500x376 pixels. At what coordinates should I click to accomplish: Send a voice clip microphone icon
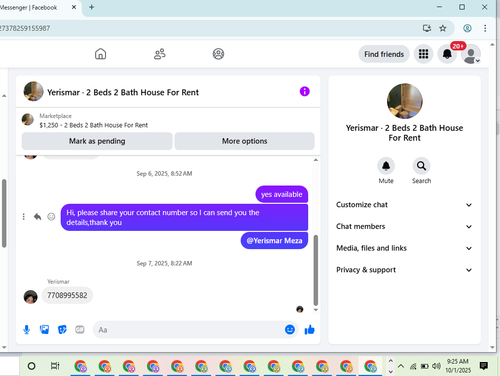27,330
